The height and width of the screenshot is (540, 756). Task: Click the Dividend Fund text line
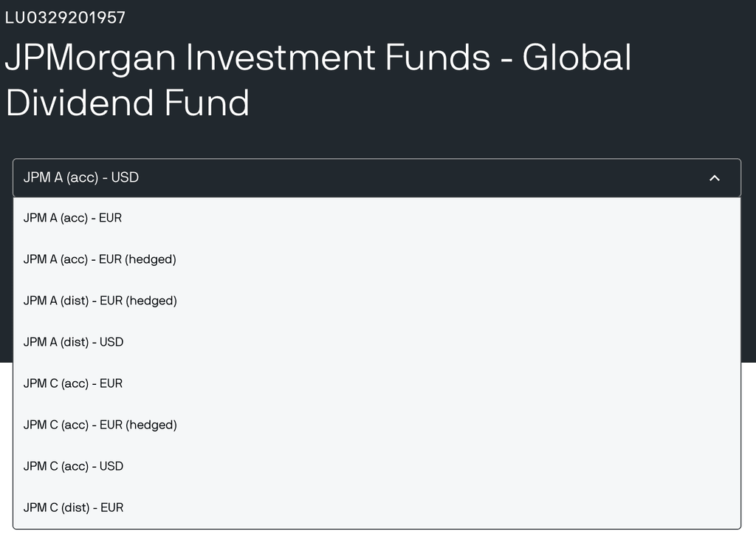click(x=127, y=103)
